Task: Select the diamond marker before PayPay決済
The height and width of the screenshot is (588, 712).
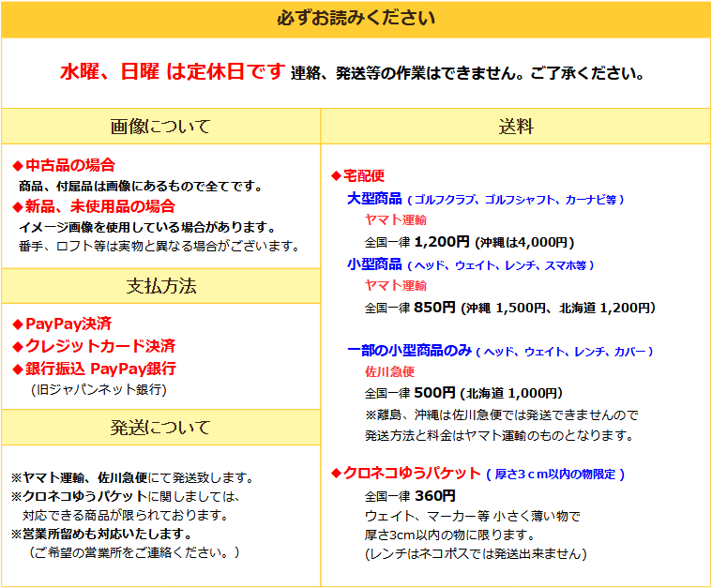Action: (x=17, y=324)
